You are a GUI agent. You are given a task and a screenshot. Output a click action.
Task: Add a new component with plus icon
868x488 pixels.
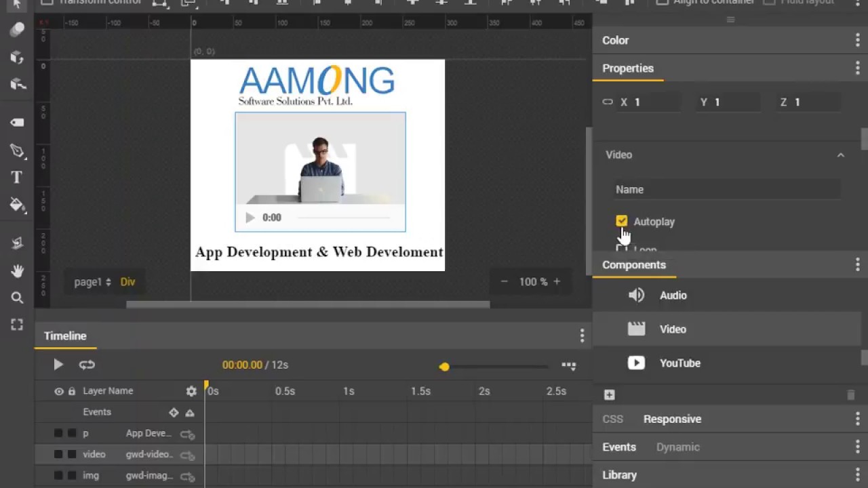coord(609,394)
